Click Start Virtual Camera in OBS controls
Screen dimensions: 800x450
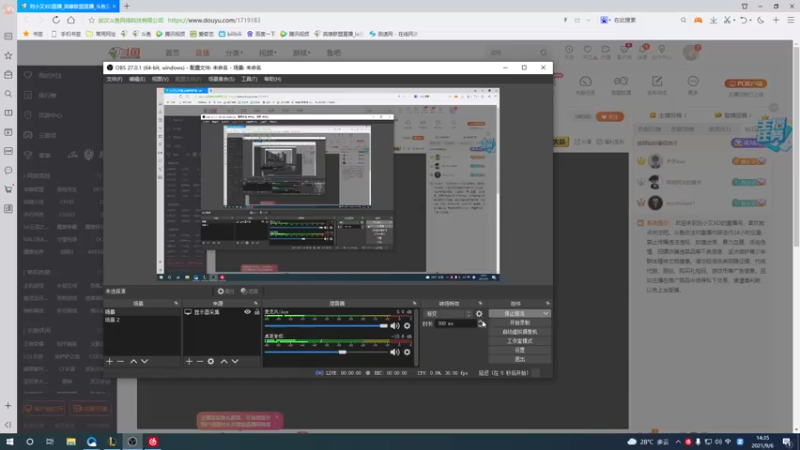click(519, 332)
